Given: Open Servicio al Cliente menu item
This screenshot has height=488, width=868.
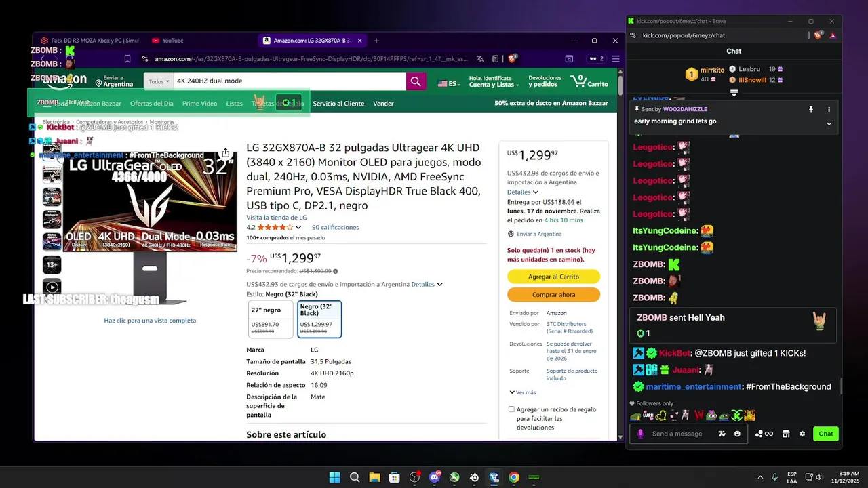Looking at the screenshot, I should [338, 103].
